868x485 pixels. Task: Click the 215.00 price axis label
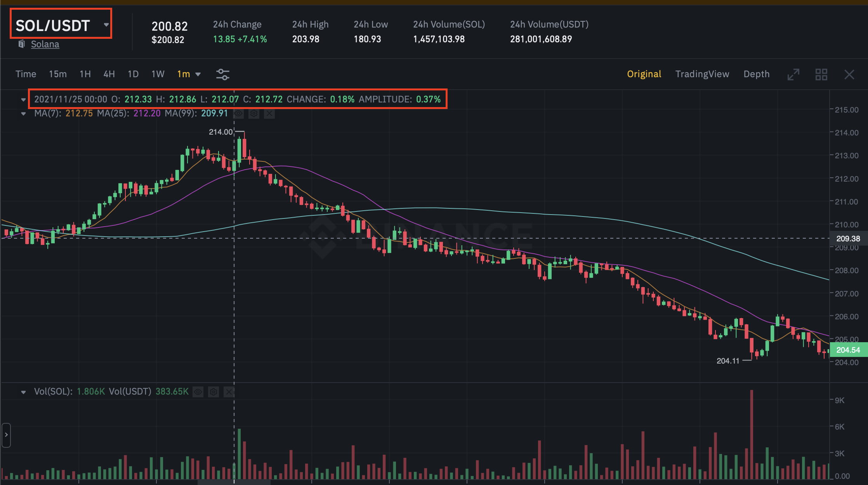point(847,110)
